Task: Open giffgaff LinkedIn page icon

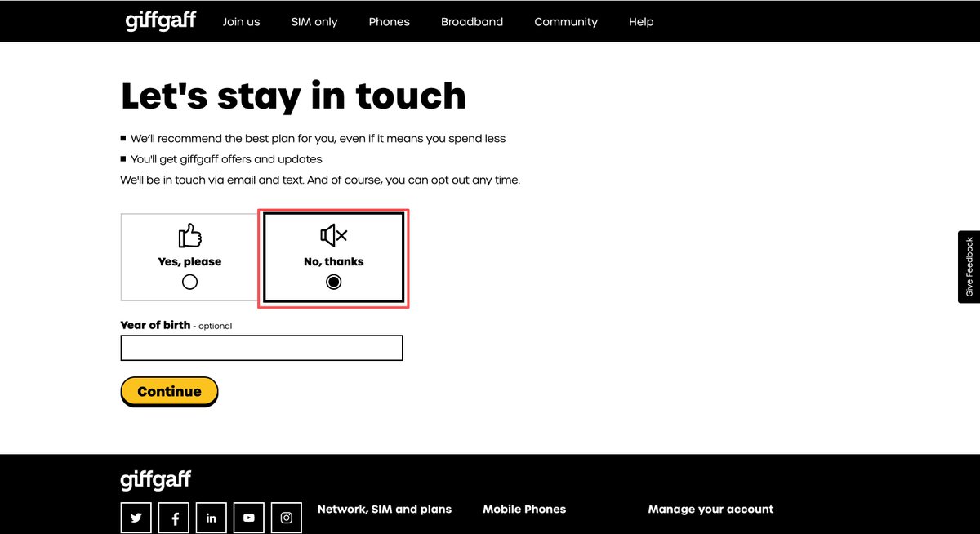Action: (212, 518)
